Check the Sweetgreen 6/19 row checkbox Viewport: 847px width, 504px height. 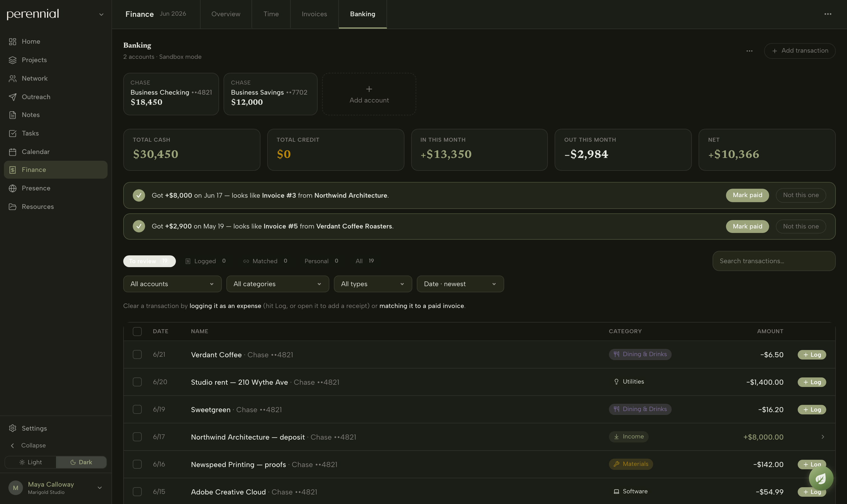click(137, 409)
